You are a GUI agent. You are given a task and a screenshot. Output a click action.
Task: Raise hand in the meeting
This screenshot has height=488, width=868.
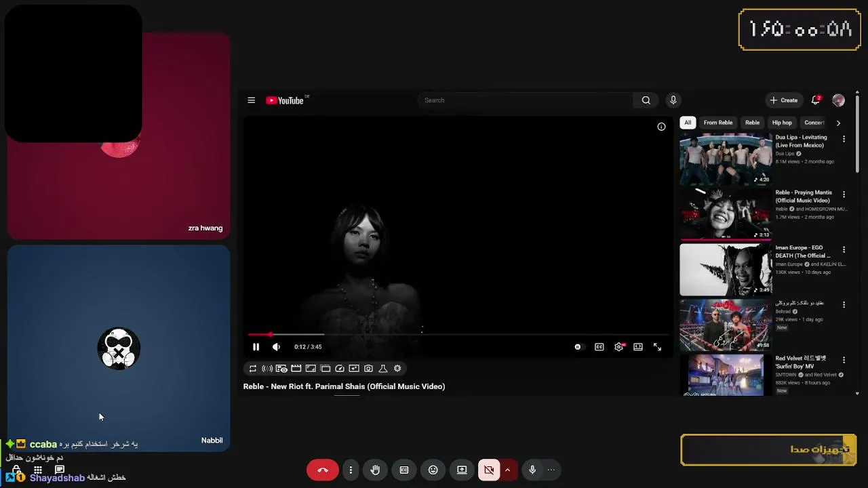[x=375, y=470]
